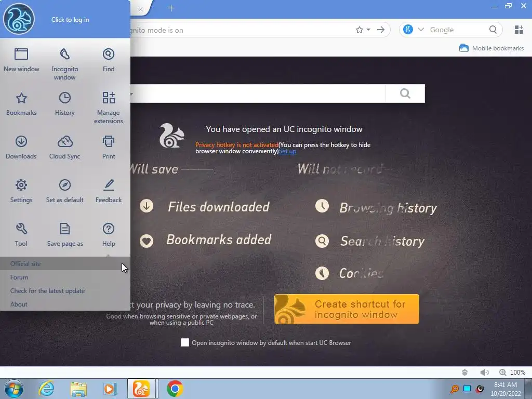Open Mobile bookmarks
Screen dimensions: 532x399
(x=491, y=48)
